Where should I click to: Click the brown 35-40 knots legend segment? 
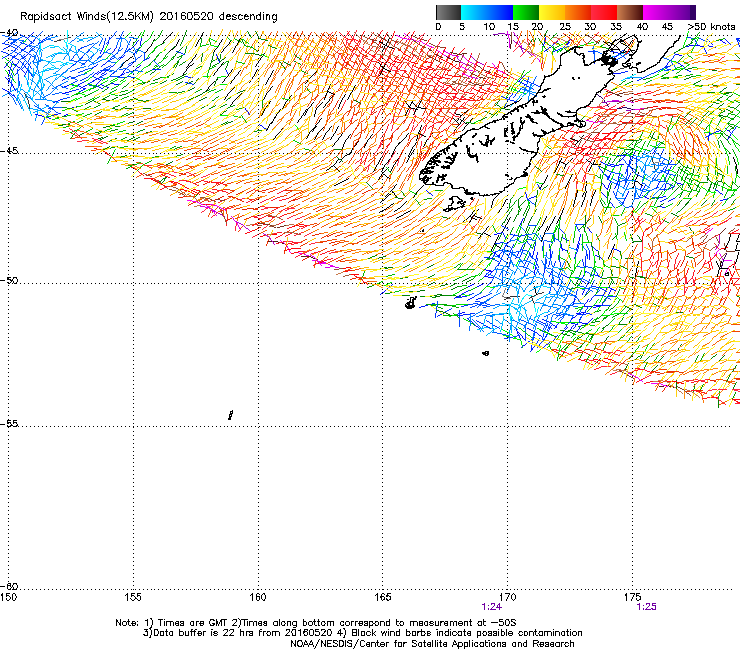pos(630,12)
